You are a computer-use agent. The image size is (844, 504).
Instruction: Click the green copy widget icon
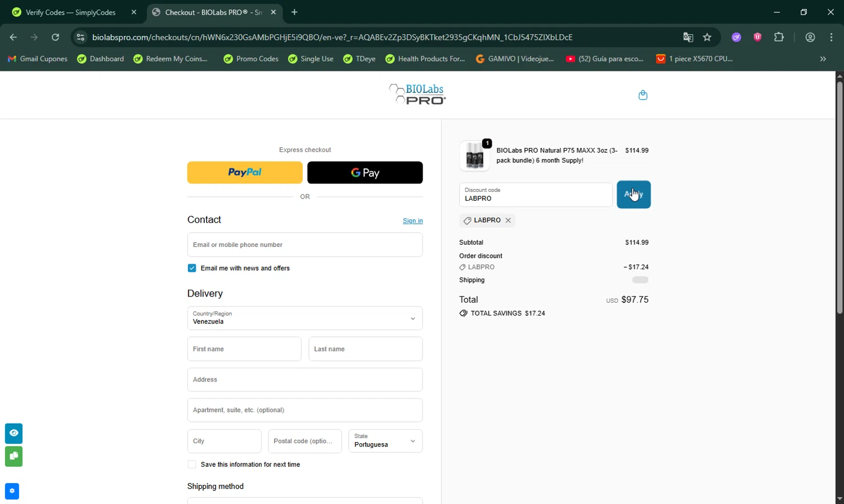(x=14, y=456)
